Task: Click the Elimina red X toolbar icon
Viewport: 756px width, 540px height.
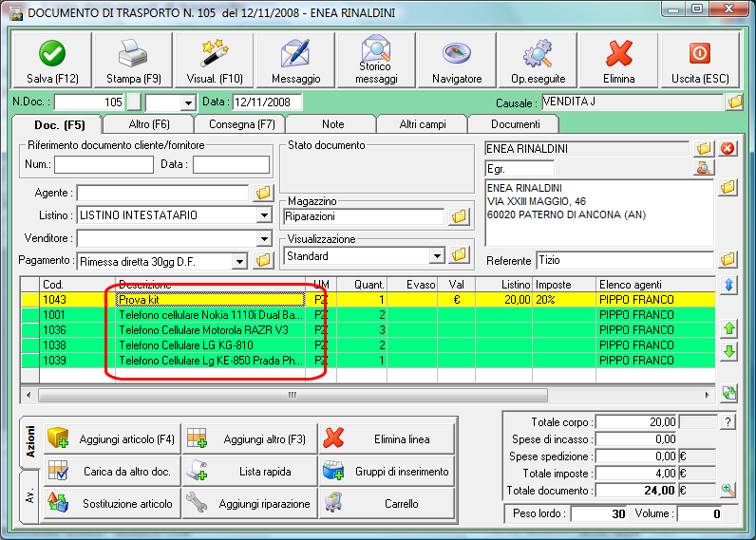Action: click(619, 53)
